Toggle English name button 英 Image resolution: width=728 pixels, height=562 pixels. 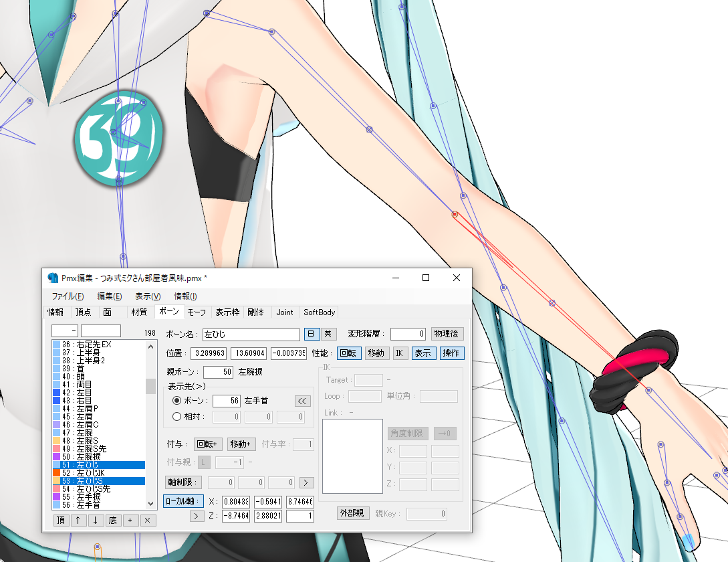point(328,334)
